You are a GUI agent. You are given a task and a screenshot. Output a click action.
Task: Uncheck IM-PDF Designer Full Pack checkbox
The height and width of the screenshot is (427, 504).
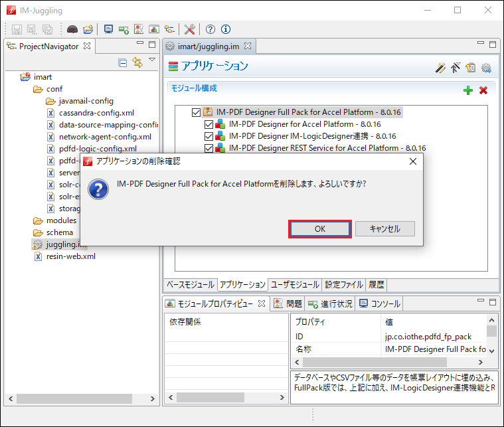pyautogui.click(x=196, y=112)
